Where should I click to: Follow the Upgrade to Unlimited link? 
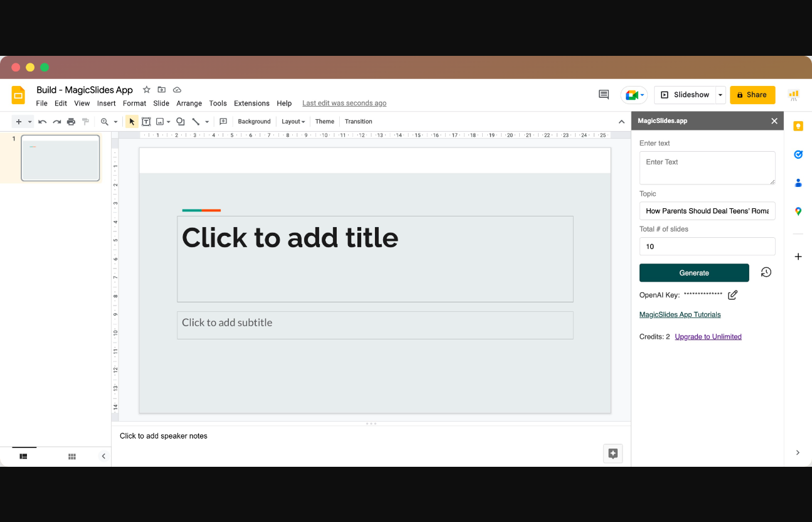(x=708, y=337)
